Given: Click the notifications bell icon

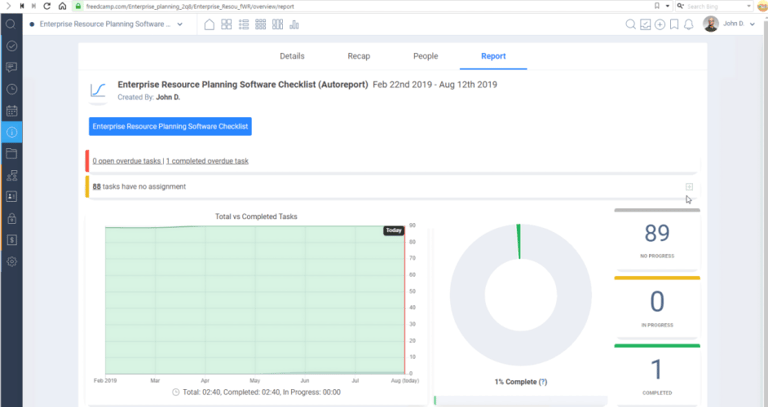Looking at the screenshot, I should click(x=688, y=24).
